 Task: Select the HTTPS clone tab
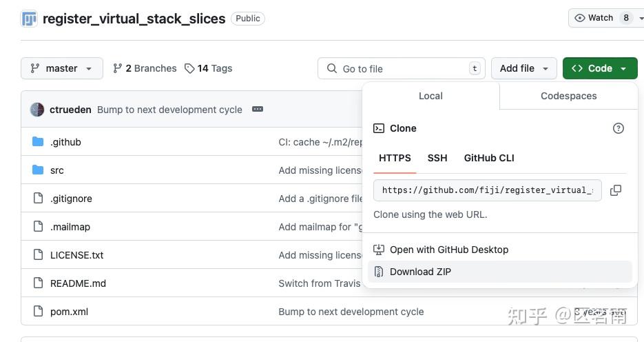click(395, 158)
